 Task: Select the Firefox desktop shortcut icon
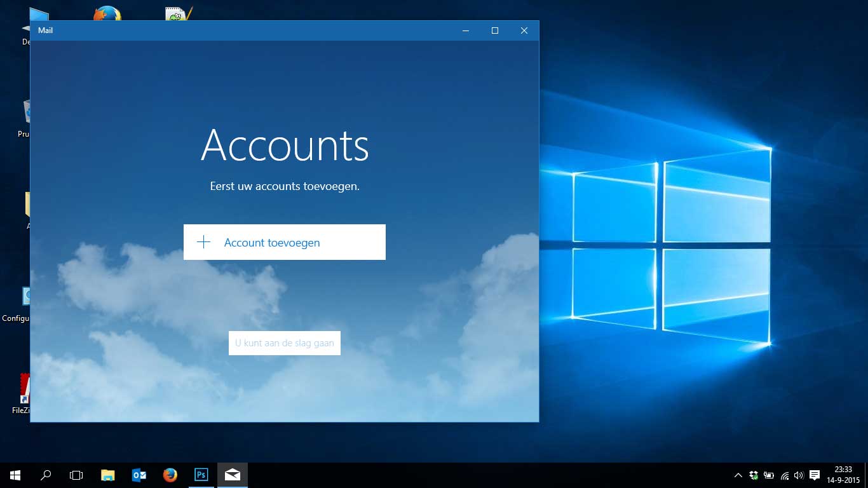point(107,13)
